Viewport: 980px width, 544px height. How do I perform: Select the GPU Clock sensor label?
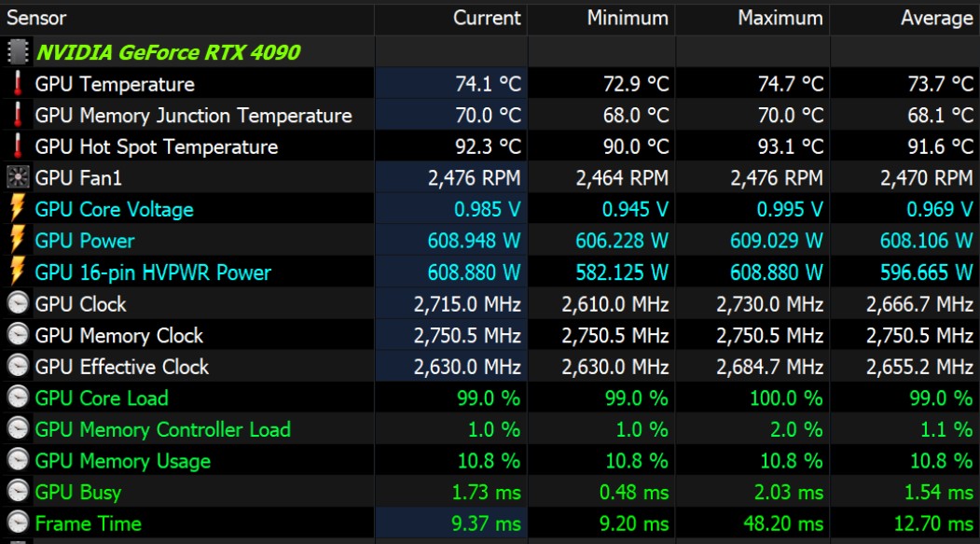pyautogui.click(x=80, y=304)
